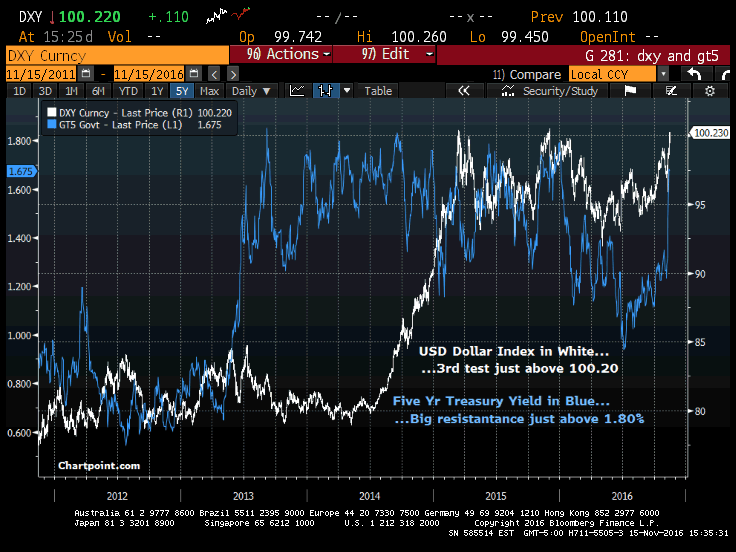Expand the Daily periodicity dropdown
736x552 pixels.
pos(250,91)
